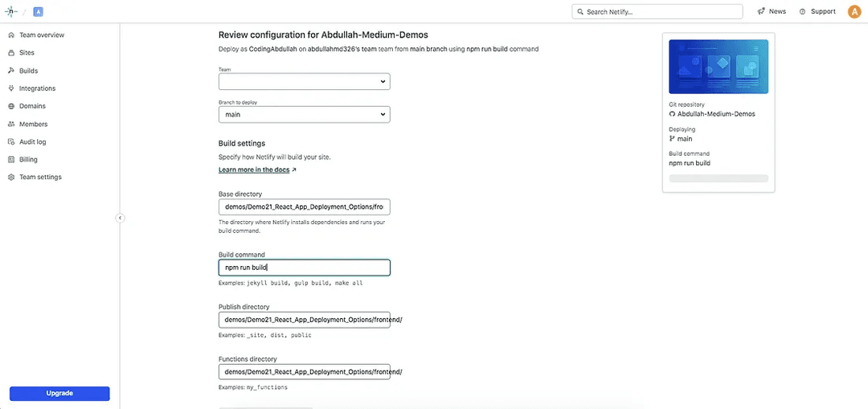Go to Sites in sidebar
Viewport: 868px width, 409px height.
tap(27, 53)
